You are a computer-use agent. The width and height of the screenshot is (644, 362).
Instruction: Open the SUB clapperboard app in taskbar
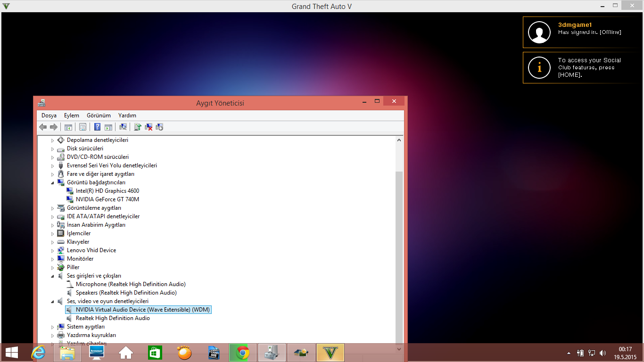[x=214, y=353]
